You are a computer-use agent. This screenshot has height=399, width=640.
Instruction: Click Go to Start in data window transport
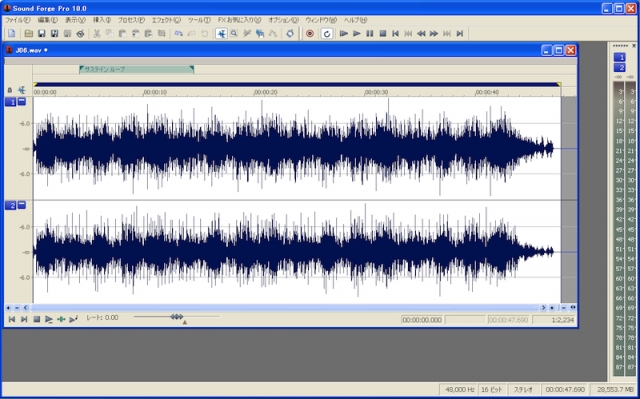(12, 319)
